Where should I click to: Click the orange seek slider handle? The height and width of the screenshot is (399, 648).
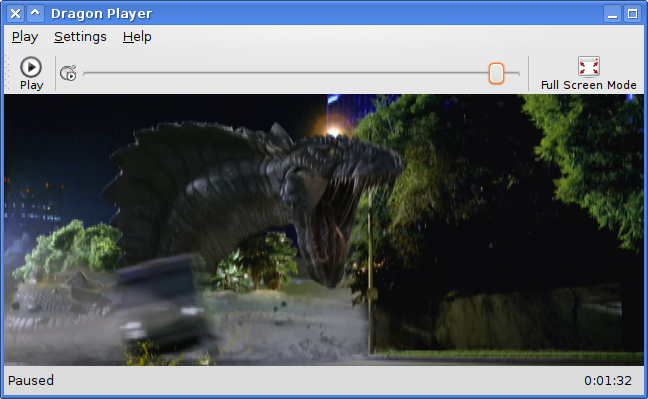click(496, 74)
